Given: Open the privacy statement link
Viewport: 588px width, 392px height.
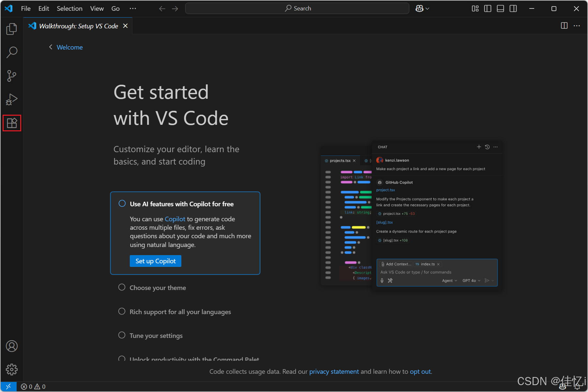Looking at the screenshot, I should pyautogui.click(x=334, y=371).
